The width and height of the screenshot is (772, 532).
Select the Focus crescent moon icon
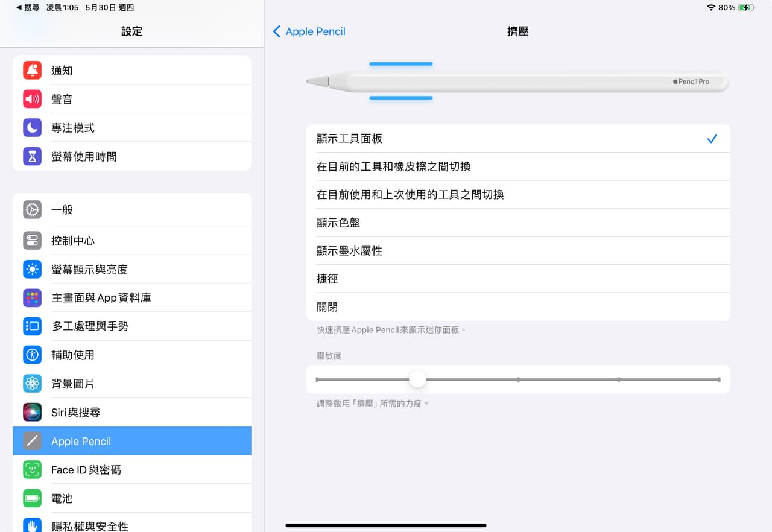click(32, 127)
